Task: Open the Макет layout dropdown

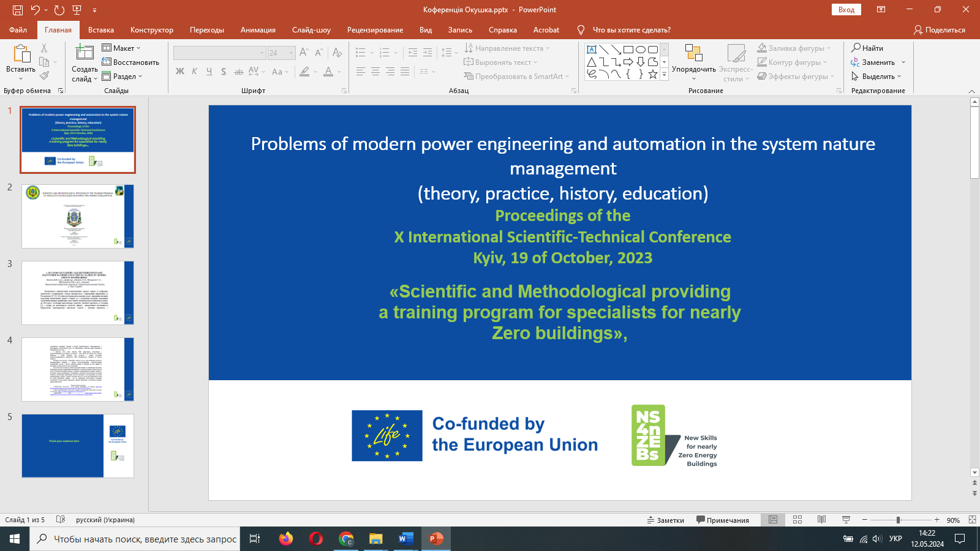Action: (121, 48)
